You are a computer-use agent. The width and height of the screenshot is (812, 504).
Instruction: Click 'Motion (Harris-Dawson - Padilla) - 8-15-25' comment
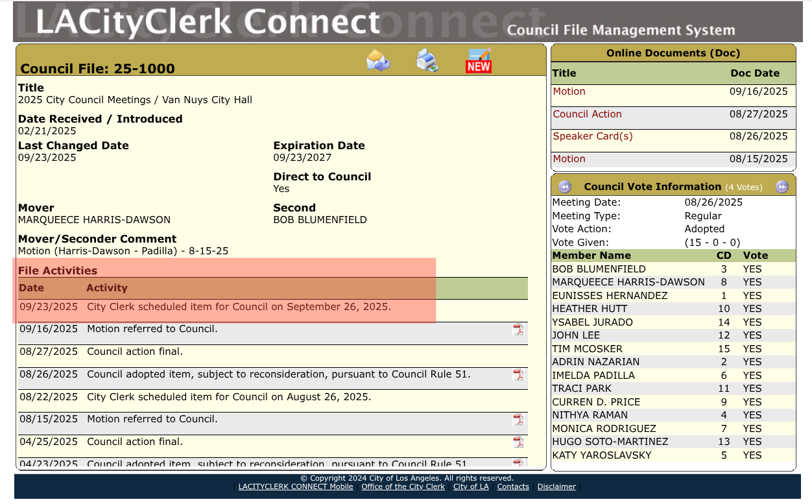123,251
